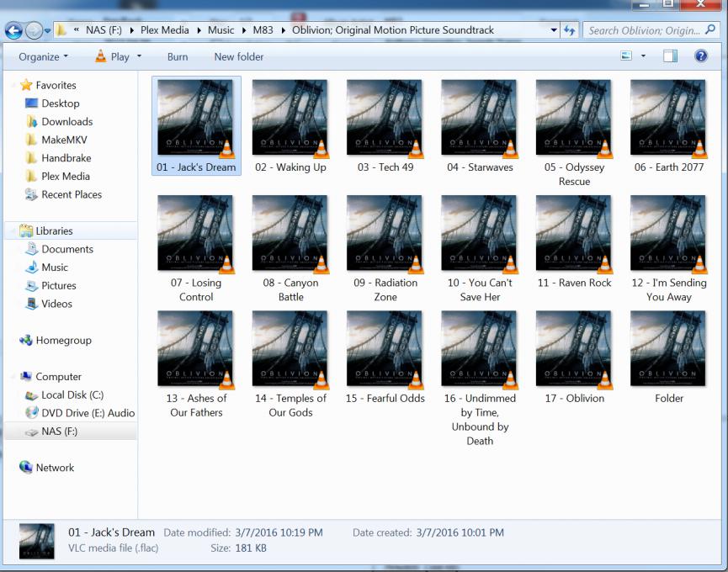Open the Downloads folder in Favorites
This screenshot has width=728, height=572.
66,121
